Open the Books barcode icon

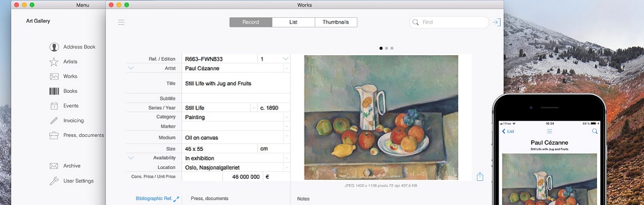54,91
